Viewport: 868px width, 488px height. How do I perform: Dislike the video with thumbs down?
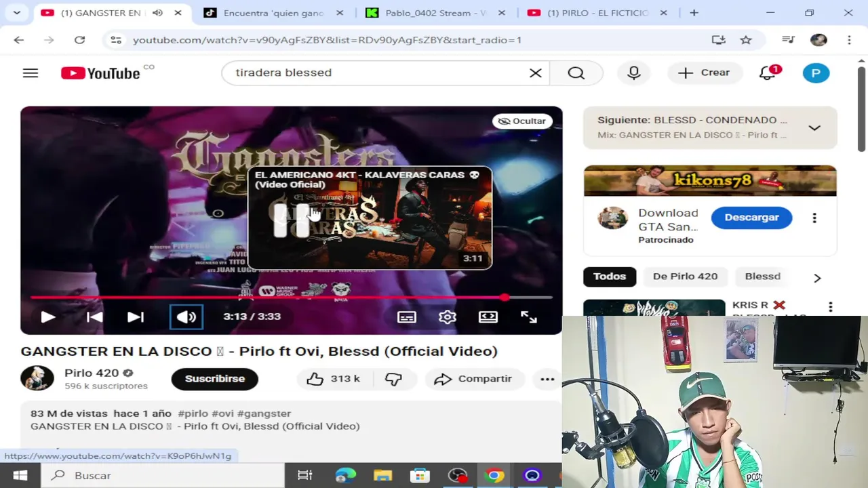click(x=393, y=379)
